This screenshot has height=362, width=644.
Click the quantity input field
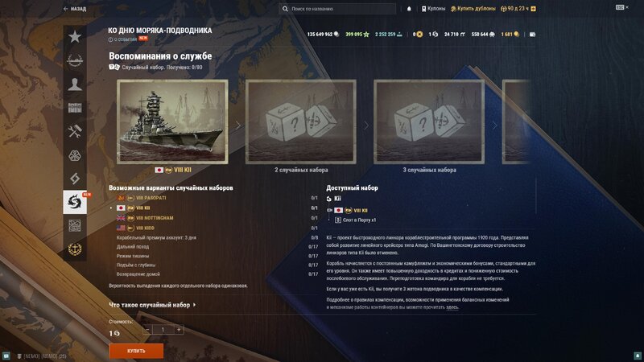[163, 330]
